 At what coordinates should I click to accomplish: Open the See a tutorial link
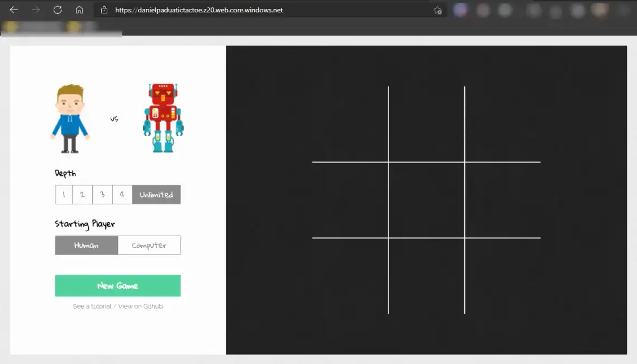[x=91, y=306]
